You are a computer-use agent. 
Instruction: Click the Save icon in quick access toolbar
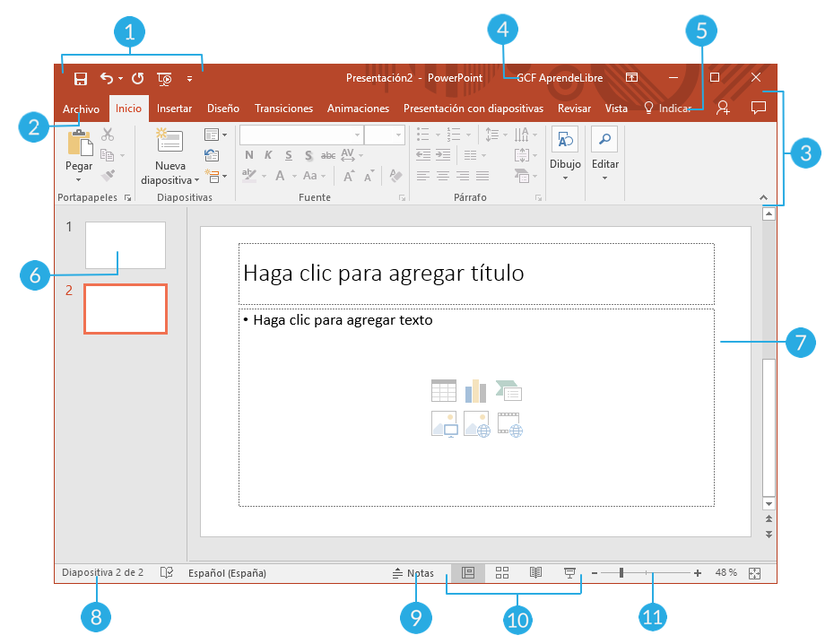click(81, 79)
